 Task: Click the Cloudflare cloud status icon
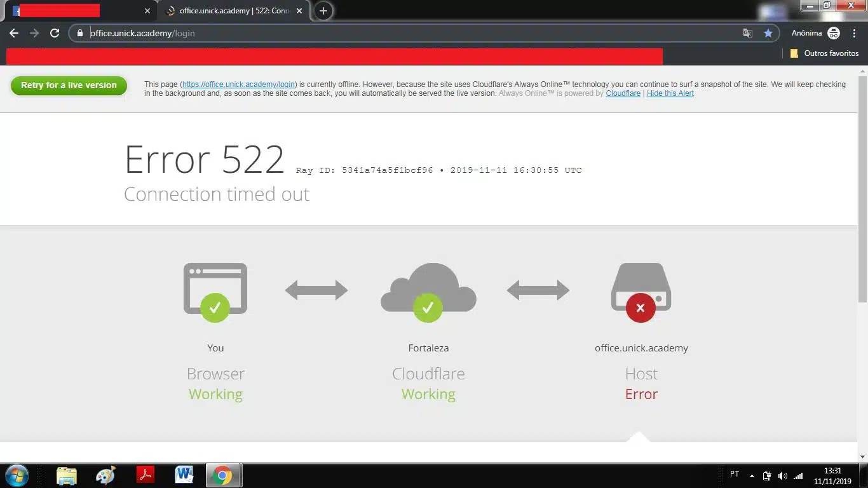(428, 292)
